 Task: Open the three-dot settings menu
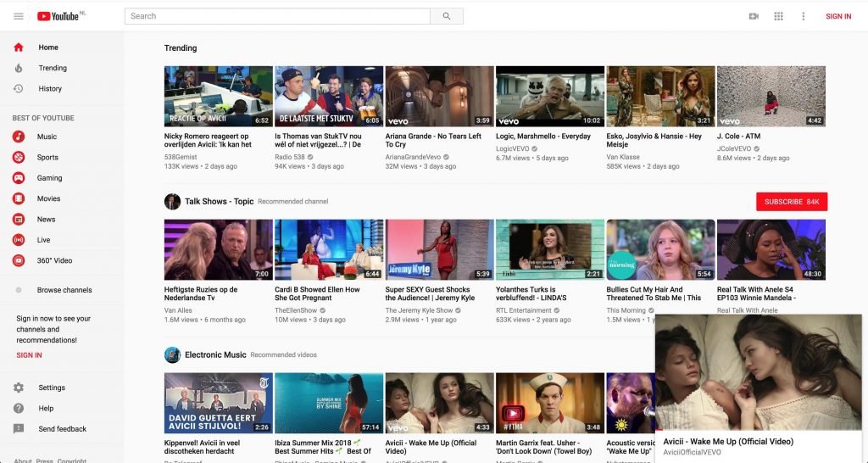click(x=804, y=16)
